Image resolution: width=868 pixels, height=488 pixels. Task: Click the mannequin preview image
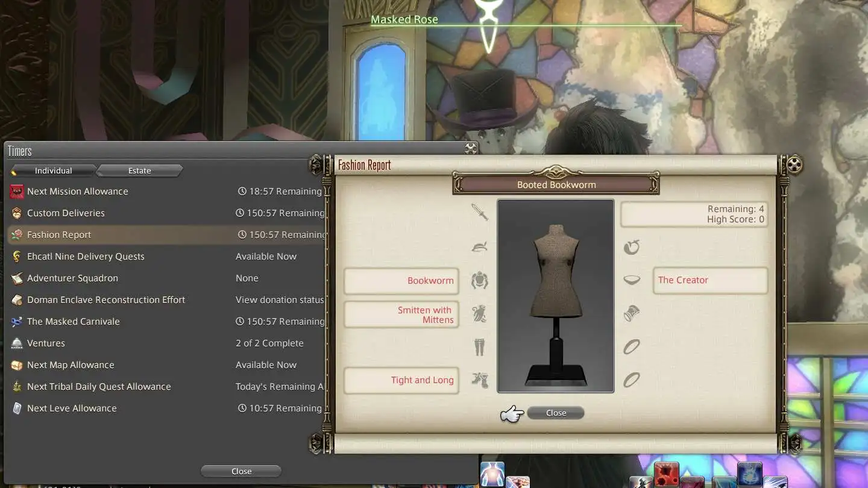(556, 296)
